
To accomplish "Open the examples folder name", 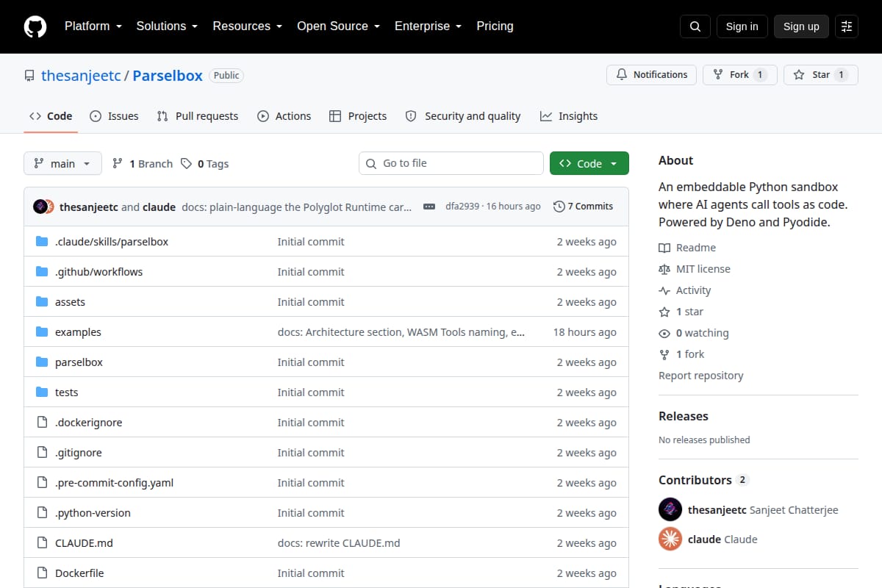I will pos(78,332).
